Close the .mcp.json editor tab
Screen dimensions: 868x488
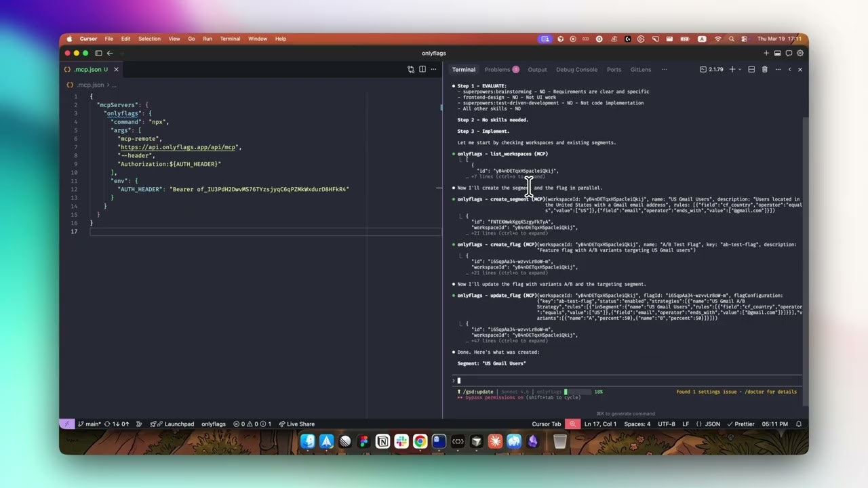tap(116, 69)
